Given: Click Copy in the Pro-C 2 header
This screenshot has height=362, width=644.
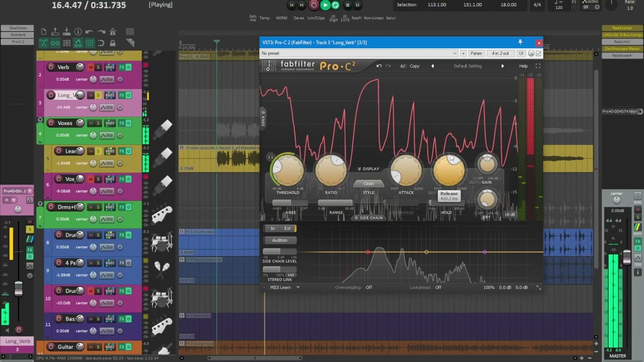Looking at the screenshot, I should (415, 66).
